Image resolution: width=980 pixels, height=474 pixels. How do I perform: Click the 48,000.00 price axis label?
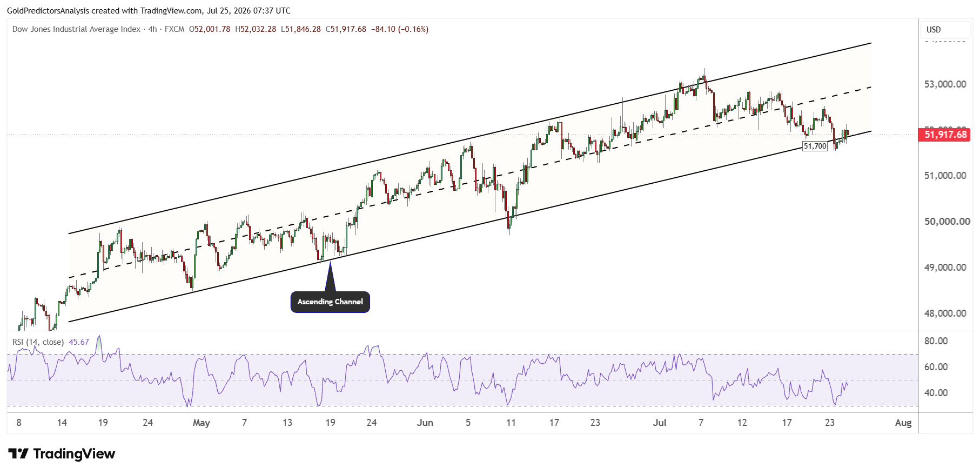click(x=945, y=313)
